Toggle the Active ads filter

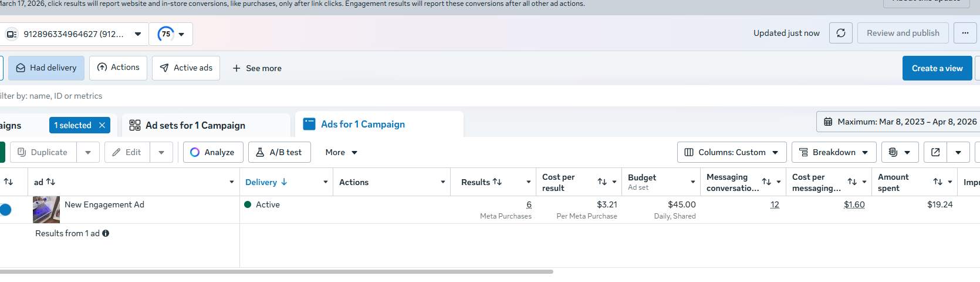[186, 68]
